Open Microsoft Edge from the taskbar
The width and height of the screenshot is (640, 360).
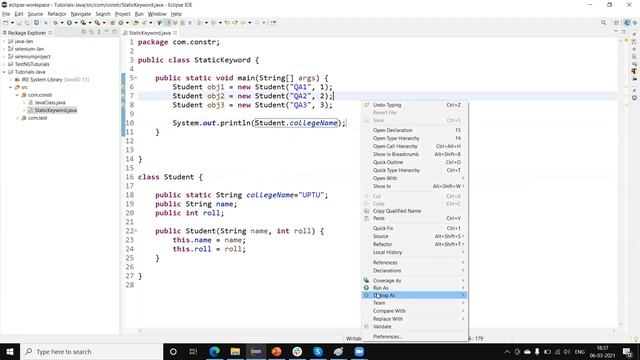(x=215, y=351)
